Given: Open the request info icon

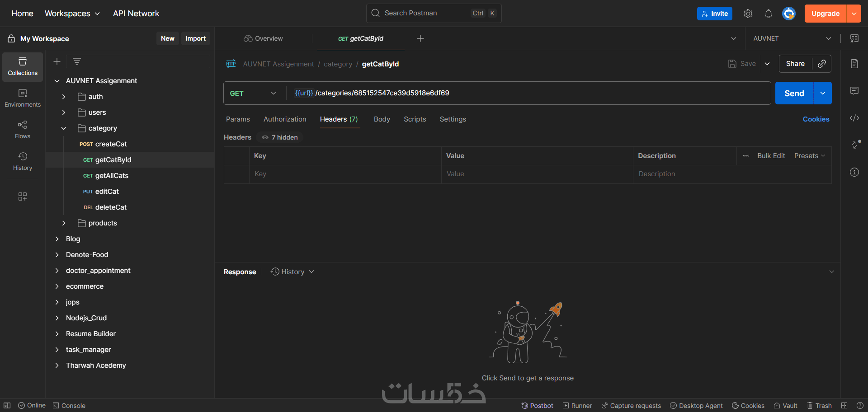Looking at the screenshot, I should [x=854, y=172].
